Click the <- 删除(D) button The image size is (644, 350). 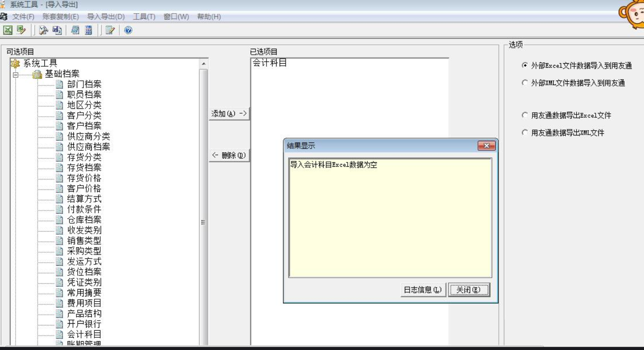[x=229, y=155]
